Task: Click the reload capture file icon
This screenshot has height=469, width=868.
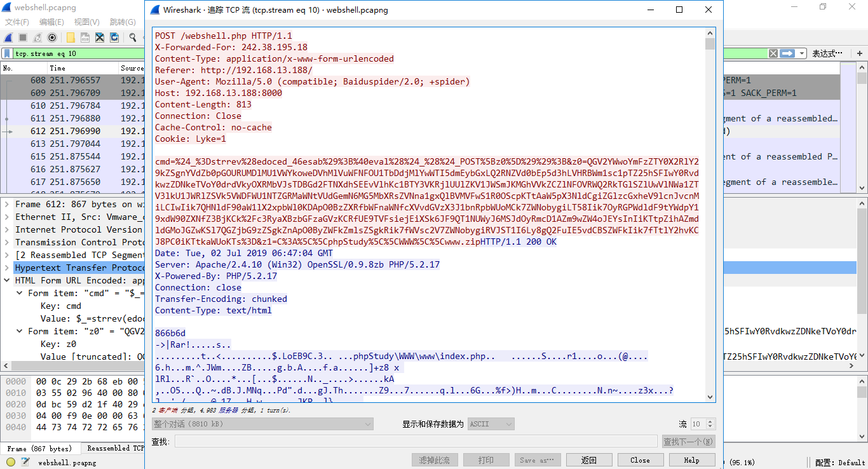Action: (x=114, y=37)
